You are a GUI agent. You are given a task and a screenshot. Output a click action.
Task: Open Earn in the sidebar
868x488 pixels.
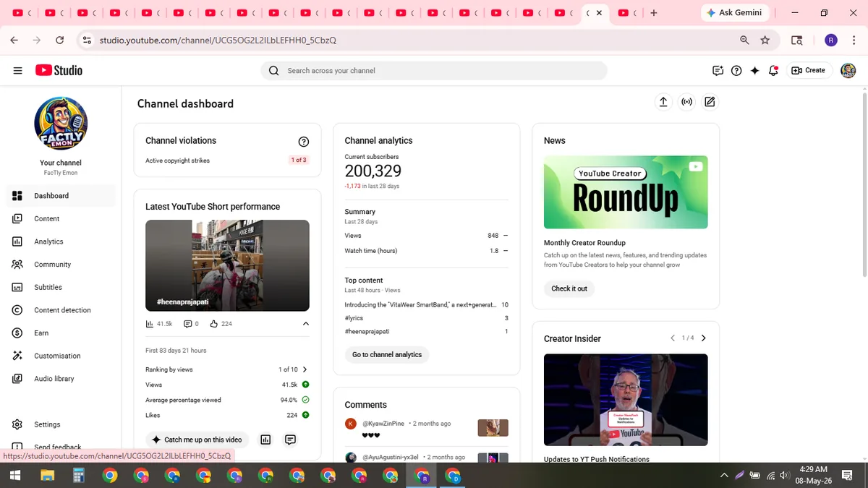click(61, 333)
